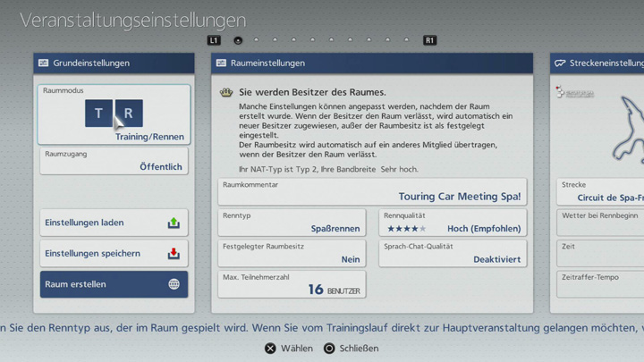This screenshot has height=362, width=644.
Task: Click the Raumeinstellungen panel header icon
Action: pyautogui.click(x=221, y=63)
